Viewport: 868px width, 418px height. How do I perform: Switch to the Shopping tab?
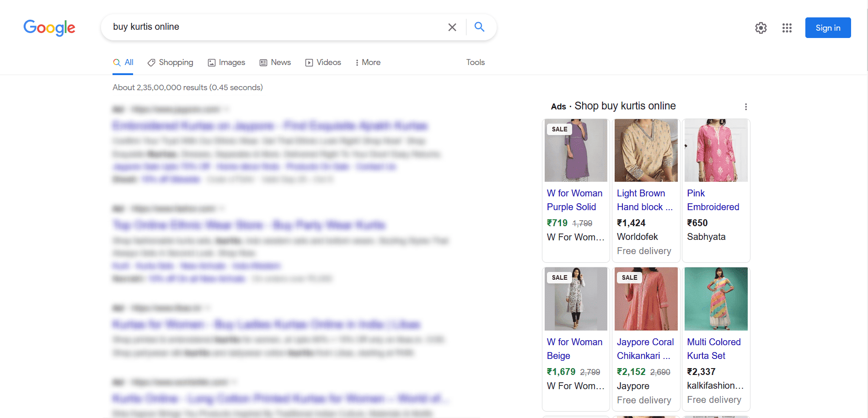(x=170, y=62)
